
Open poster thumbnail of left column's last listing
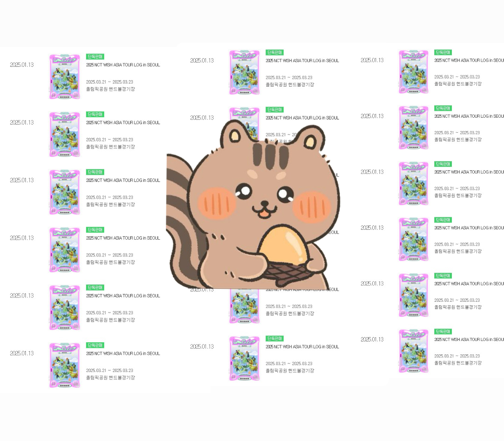pyautogui.click(x=65, y=365)
